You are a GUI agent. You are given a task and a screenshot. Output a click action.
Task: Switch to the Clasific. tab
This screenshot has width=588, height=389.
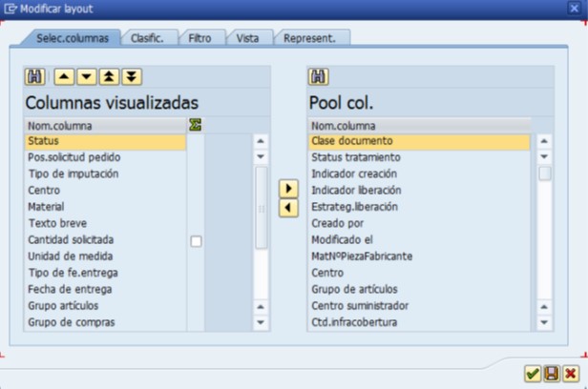(147, 38)
